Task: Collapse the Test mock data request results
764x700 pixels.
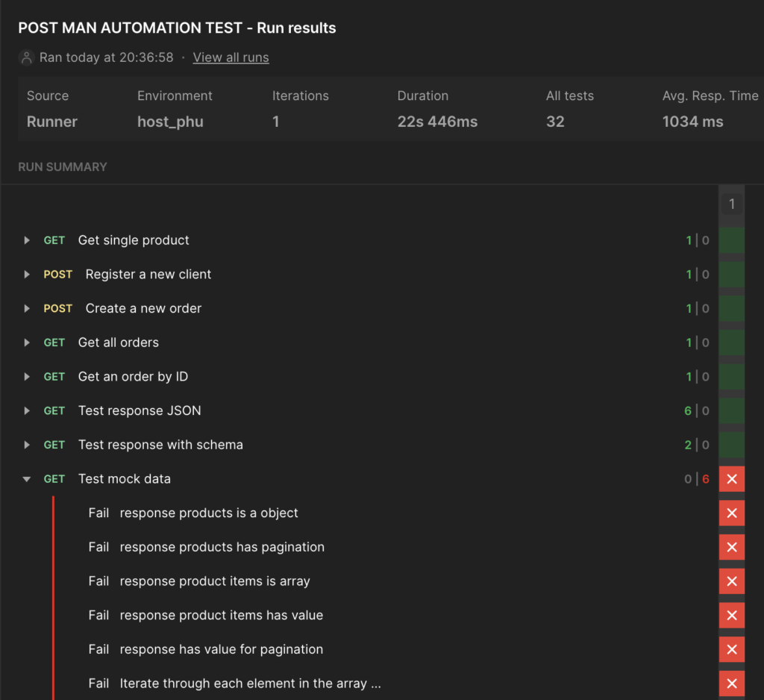Action: [x=27, y=478]
